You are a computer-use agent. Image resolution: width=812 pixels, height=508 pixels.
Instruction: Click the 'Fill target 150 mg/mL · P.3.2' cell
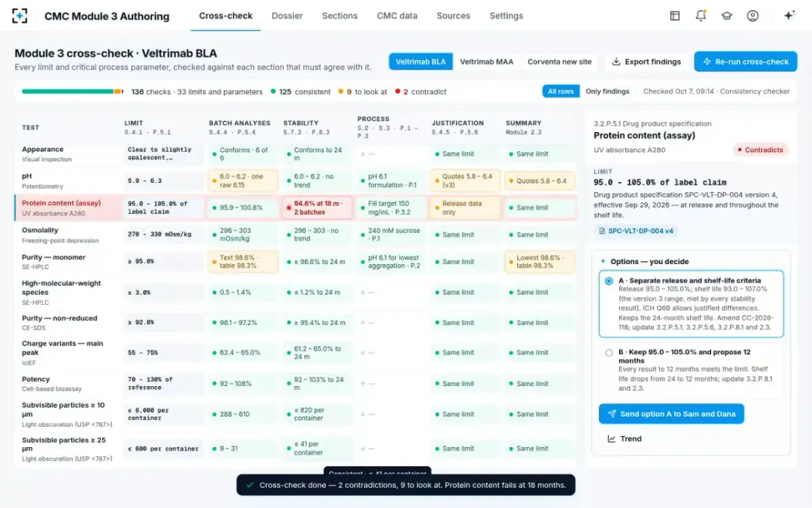392,208
